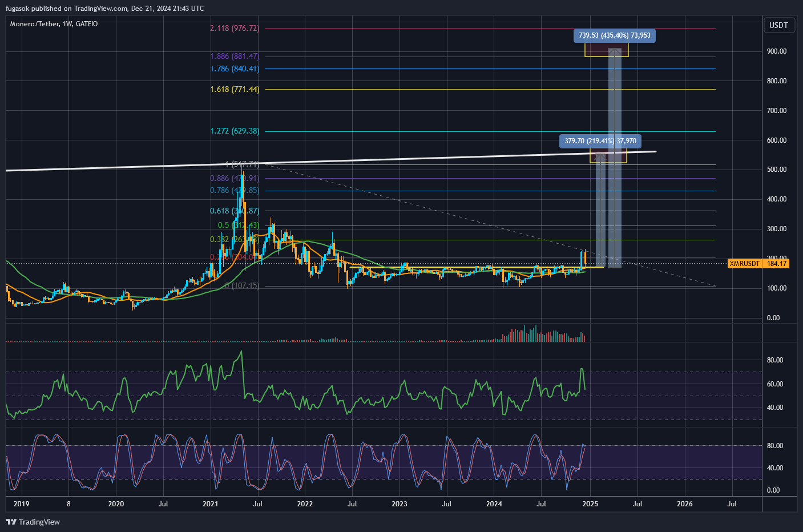Click the 900.00 price axis value

[777, 51]
